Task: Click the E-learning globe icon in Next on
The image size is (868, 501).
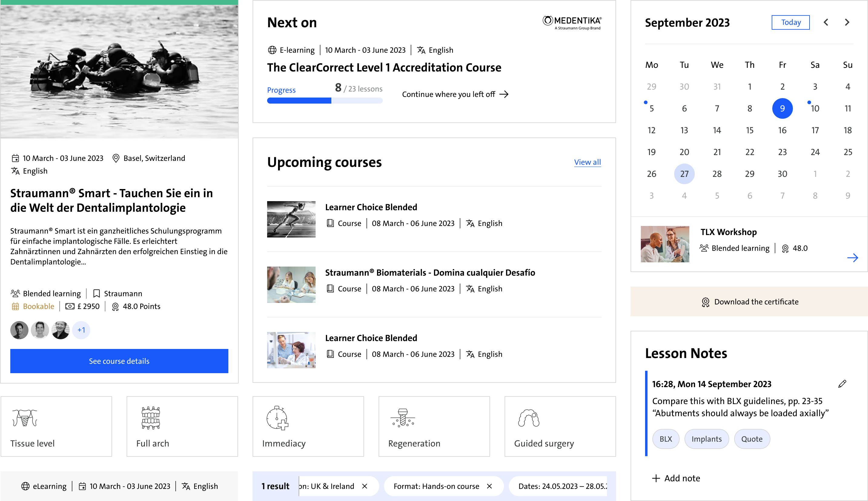Action: tap(272, 50)
